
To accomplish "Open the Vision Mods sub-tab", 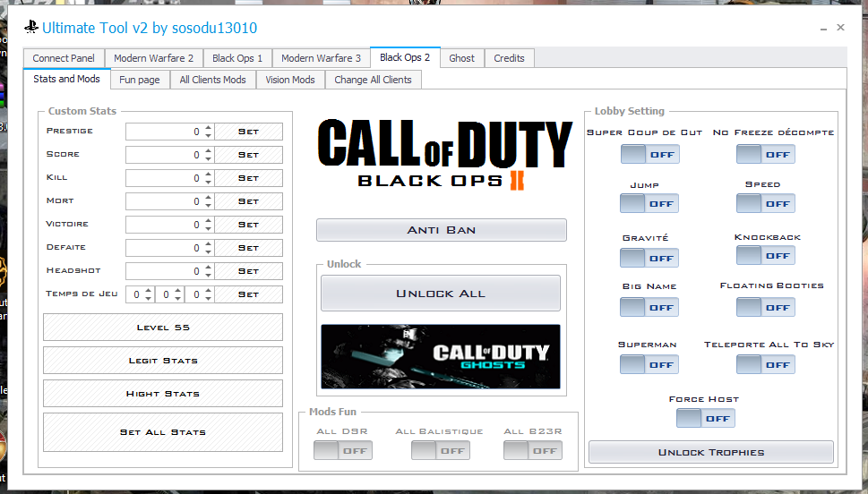I will 290,80.
